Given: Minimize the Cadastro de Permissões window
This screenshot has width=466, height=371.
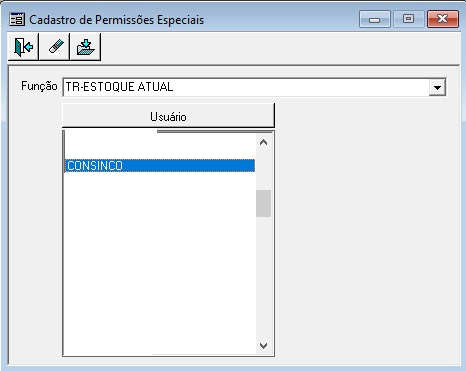Looking at the screenshot, I should click(x=375, y=19).
